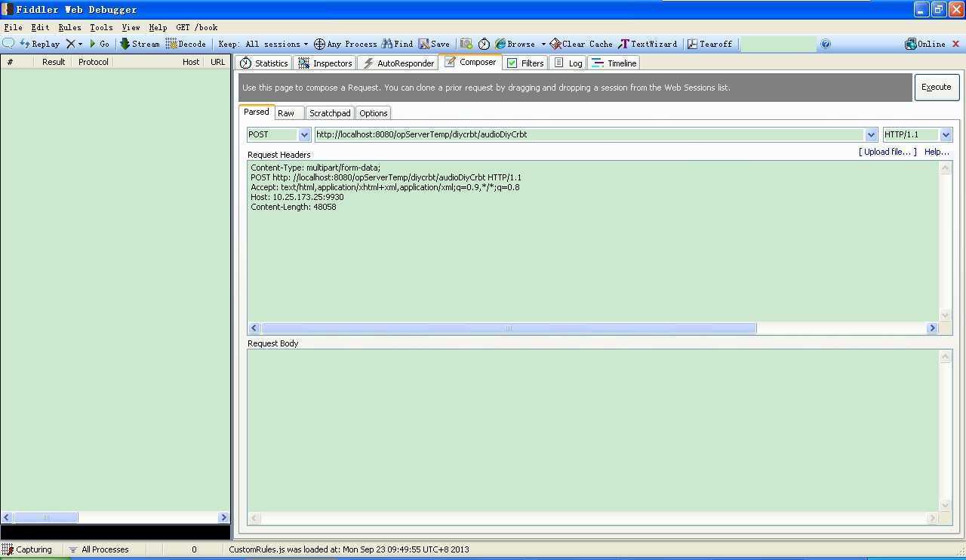966x560 pixels.
Task: Open Find sessions binoculars tool
Action: (397, 44)
